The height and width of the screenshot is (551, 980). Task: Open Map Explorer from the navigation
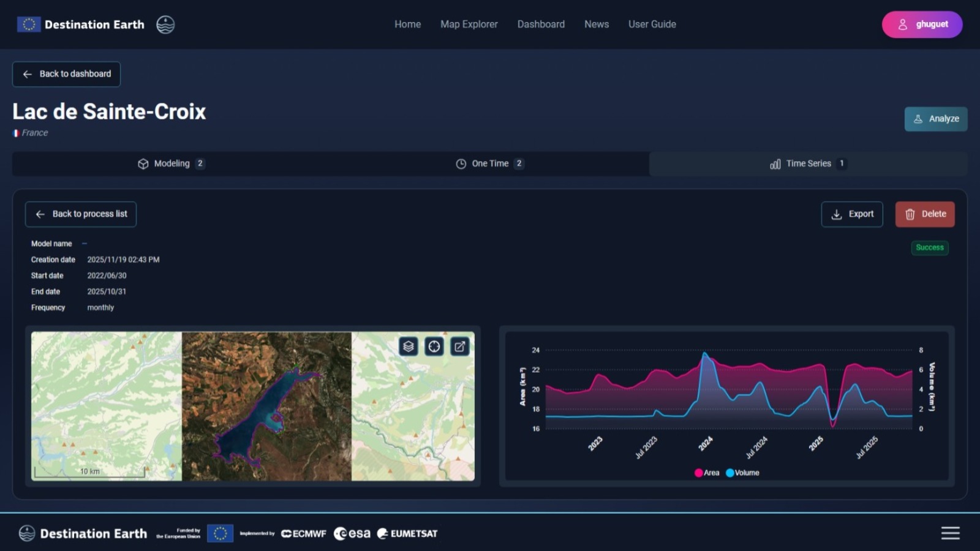469,24
